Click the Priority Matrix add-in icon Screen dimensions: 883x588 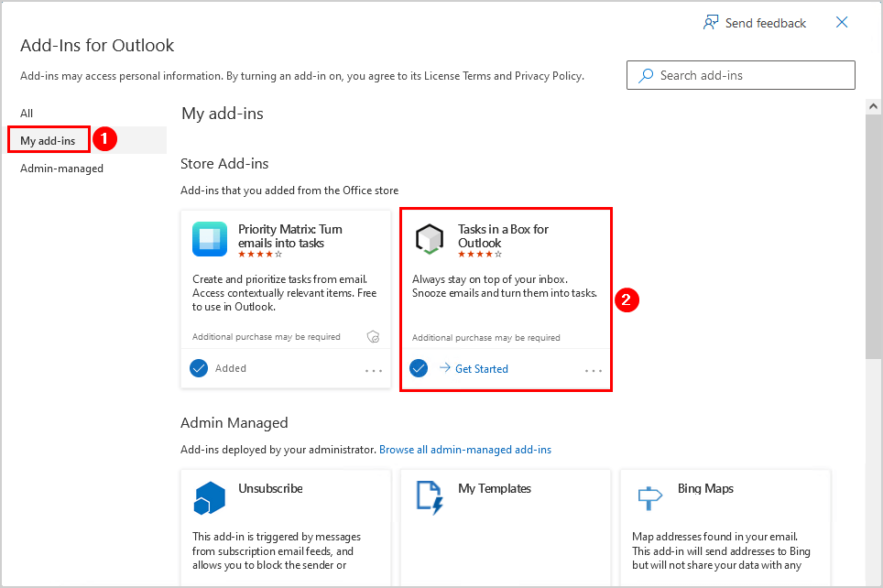(x=210, y=239)
